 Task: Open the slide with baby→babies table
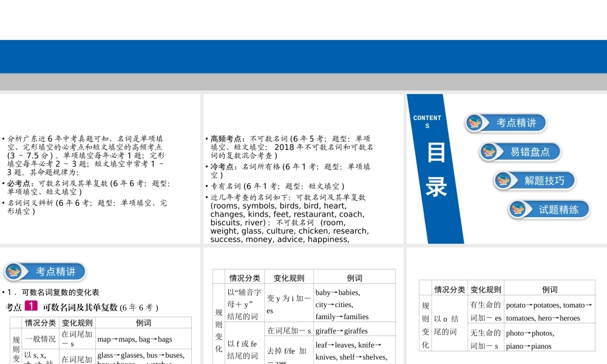tap(303, 306)
